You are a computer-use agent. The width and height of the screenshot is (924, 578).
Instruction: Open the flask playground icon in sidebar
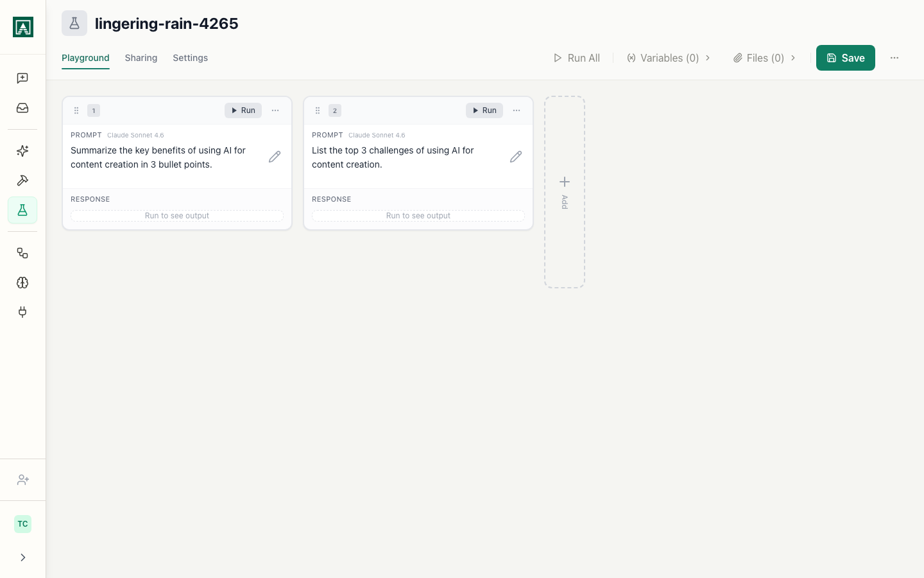point(22,210)
